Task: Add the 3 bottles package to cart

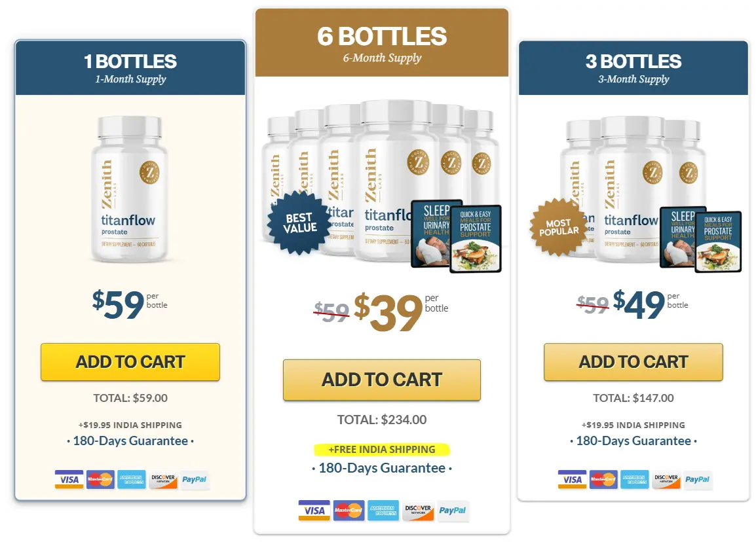Action: pyautogui.click(x=633, y=362)
